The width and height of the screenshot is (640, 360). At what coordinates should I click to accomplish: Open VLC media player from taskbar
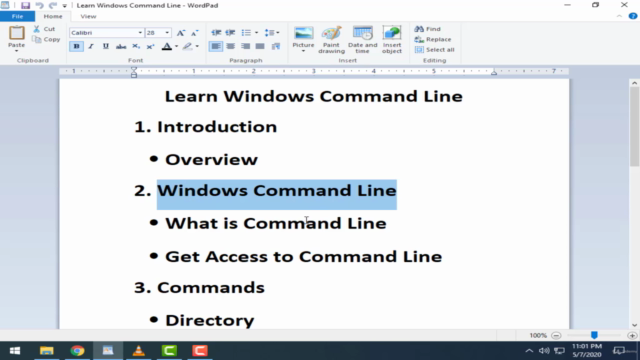pos(139,351)
